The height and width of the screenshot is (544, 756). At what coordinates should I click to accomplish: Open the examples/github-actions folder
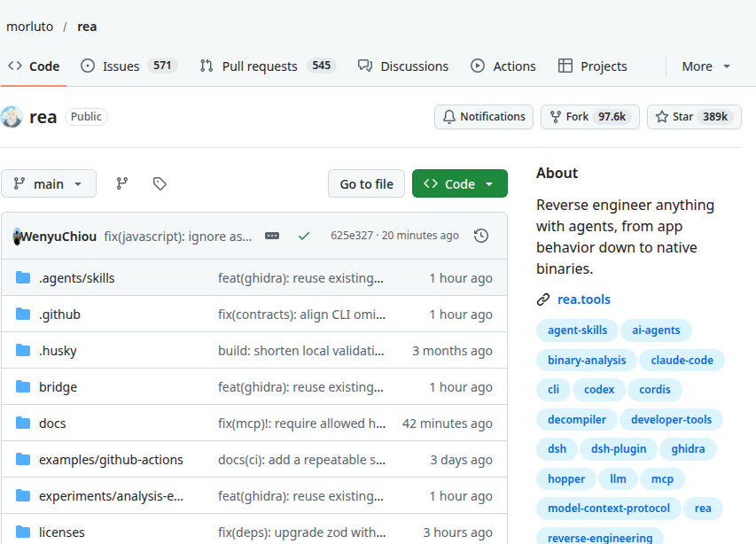point(111,460)
